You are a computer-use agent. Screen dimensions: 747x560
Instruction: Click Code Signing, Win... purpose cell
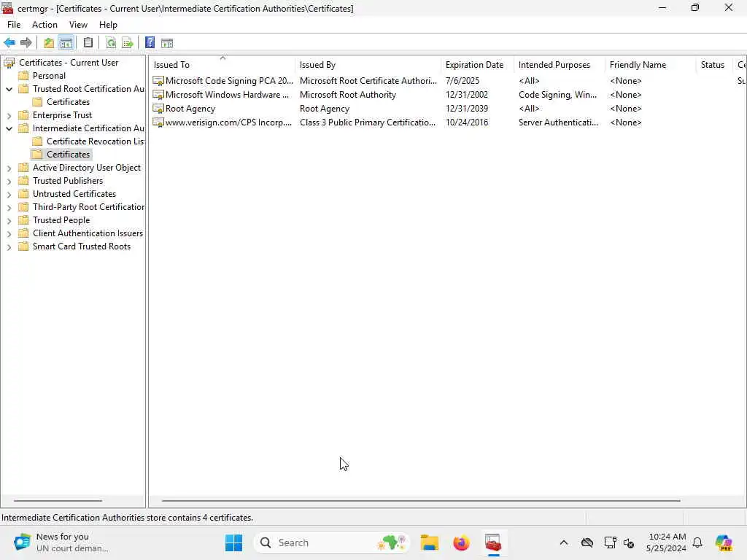[557, 95]
